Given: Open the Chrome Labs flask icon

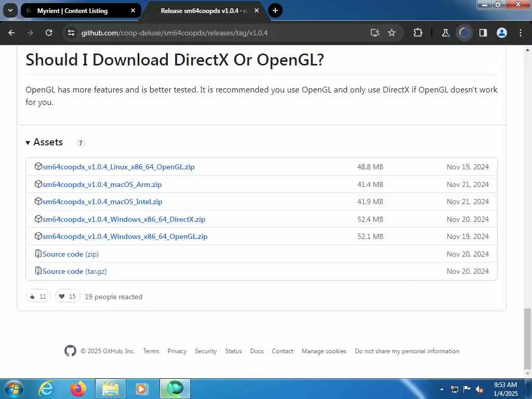Looking at the screenshot, I should [x=445, y=33].
